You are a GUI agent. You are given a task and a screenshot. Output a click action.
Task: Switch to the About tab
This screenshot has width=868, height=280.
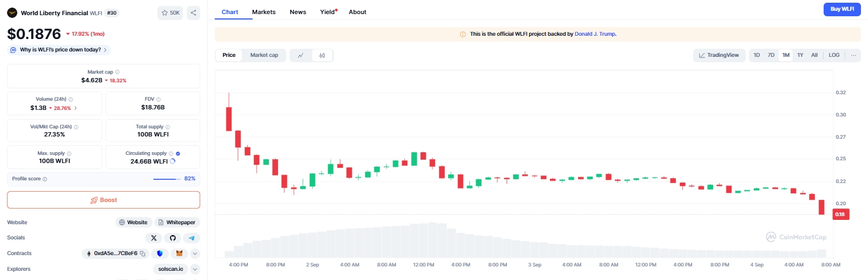(358, 12)
